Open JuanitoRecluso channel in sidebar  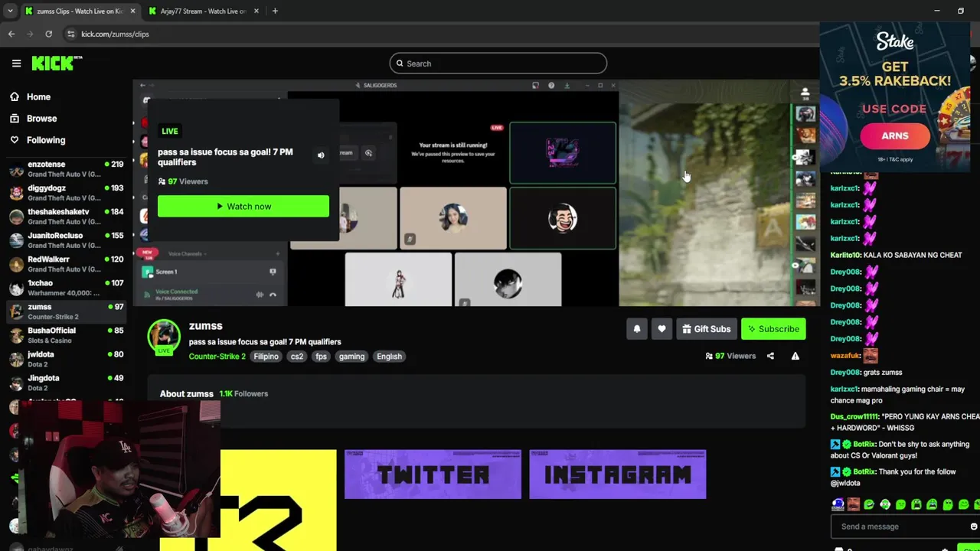click(x=66, y=240)
